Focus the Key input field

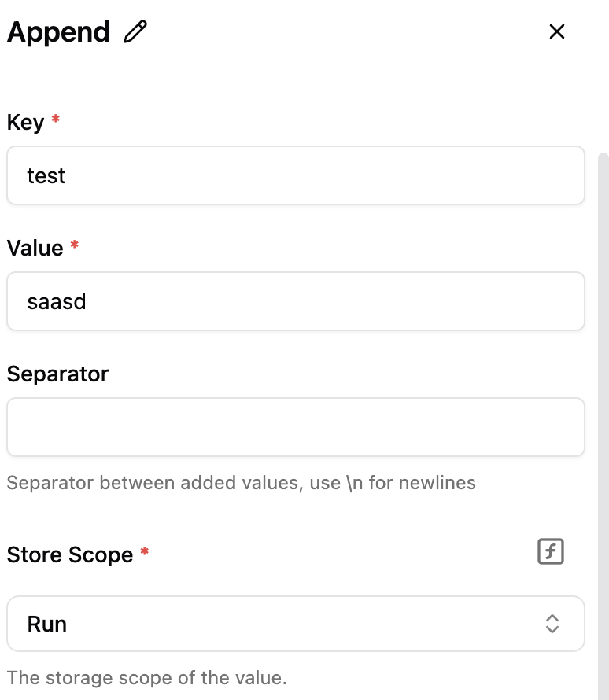click(295, 175)
